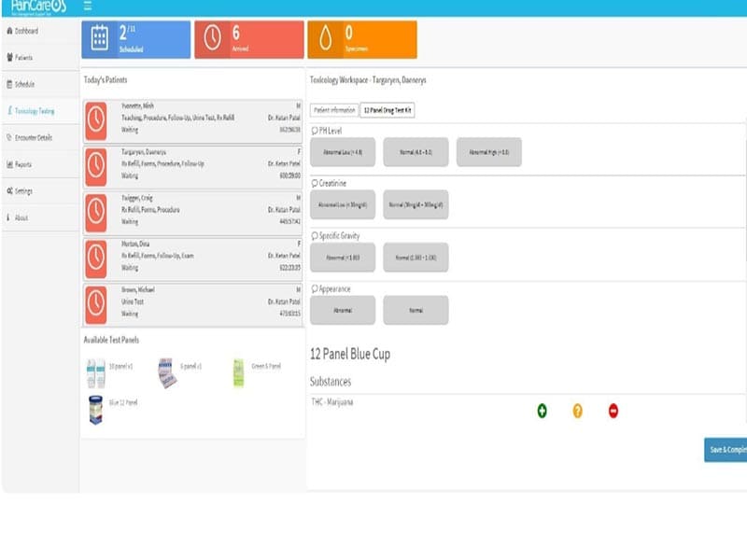This screenshot has height=560, width=747.
Task: Click the THC - Marijuana substance label
Action: [x=332, y=402]
